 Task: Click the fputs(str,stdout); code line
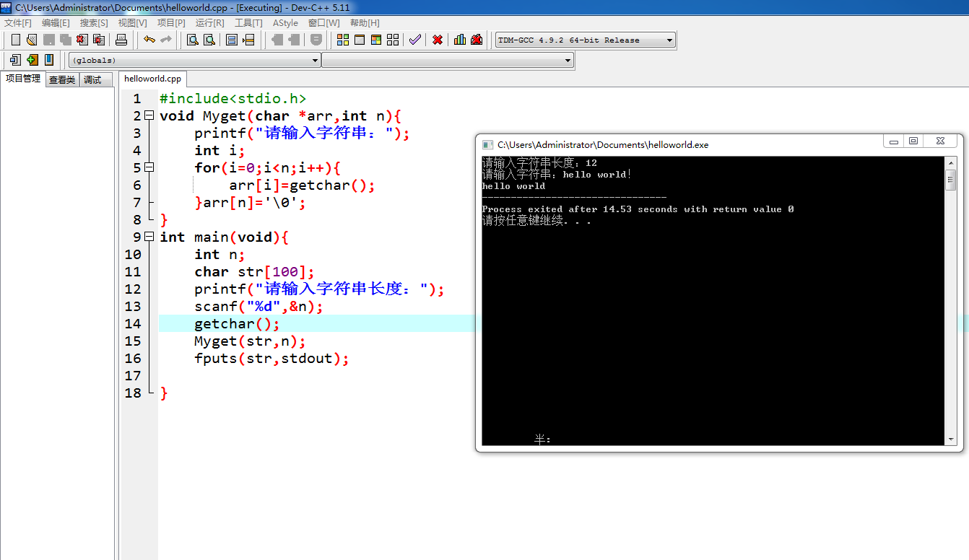click(x=271, y=358)
